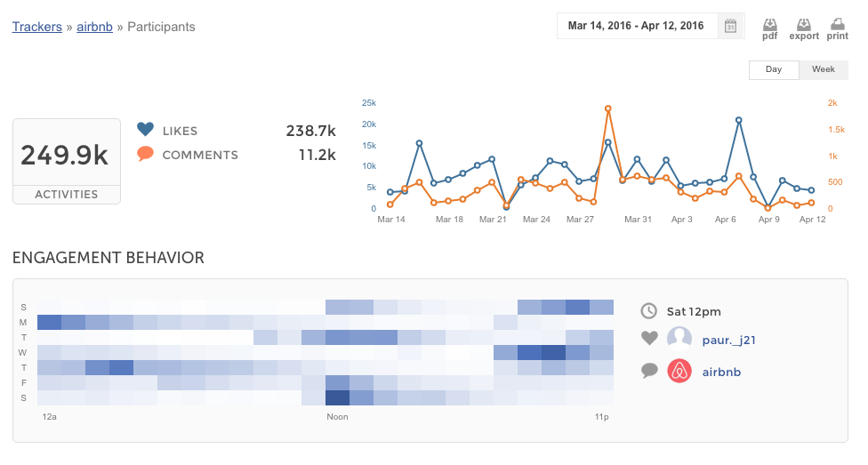Click the blue heart Likes icon

146,130
